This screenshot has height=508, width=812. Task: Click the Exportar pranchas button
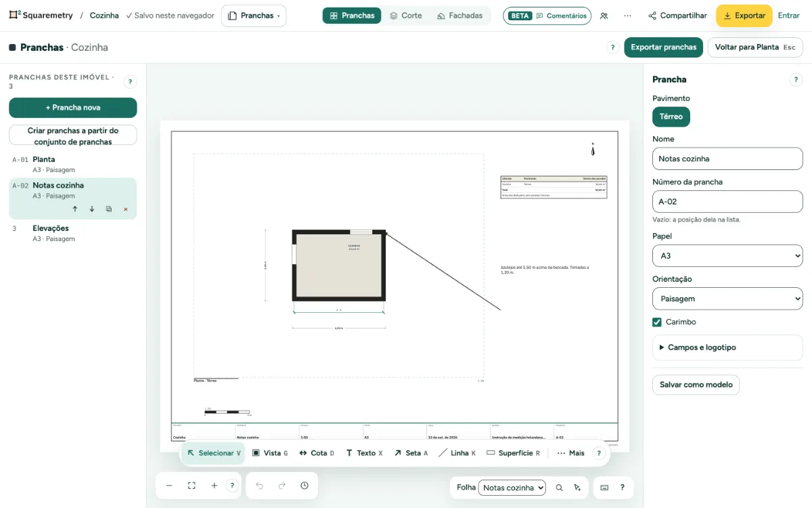663,47
